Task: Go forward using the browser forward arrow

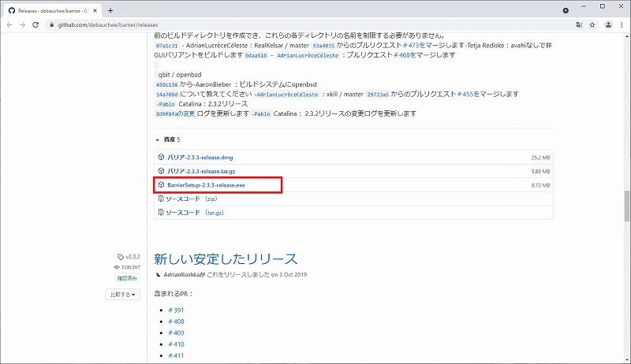Action: pyautogui.click(x=23, y=25)
